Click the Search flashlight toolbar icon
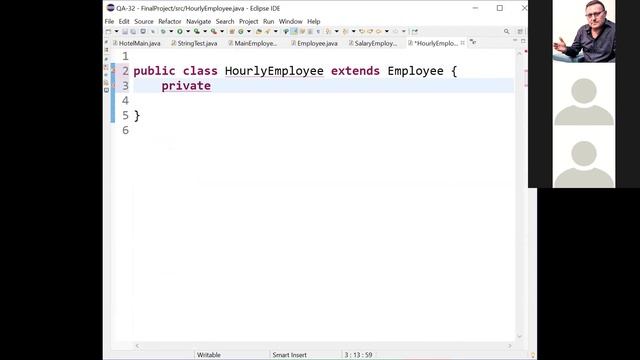The width and height of the screenshot is (640, 360). 267,31
